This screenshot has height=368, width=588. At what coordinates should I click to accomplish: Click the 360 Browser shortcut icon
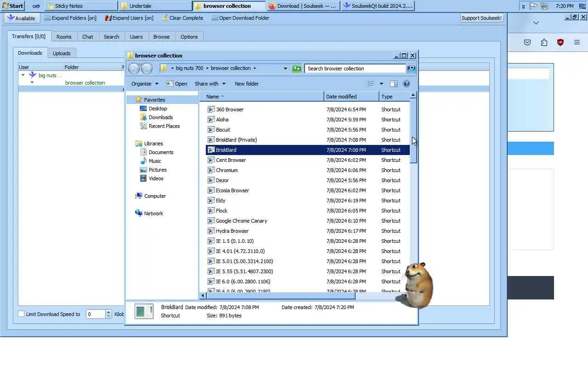[x=211, y=109]
